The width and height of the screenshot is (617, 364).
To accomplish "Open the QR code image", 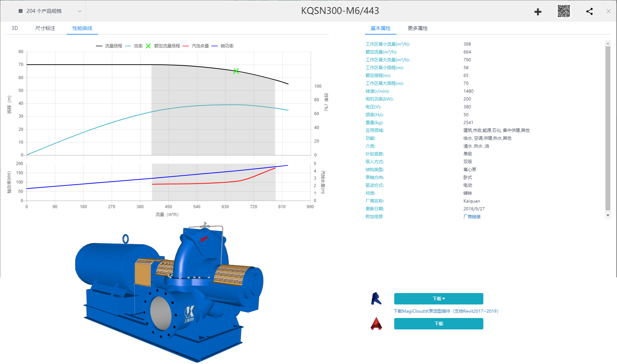I will (564, 11).
